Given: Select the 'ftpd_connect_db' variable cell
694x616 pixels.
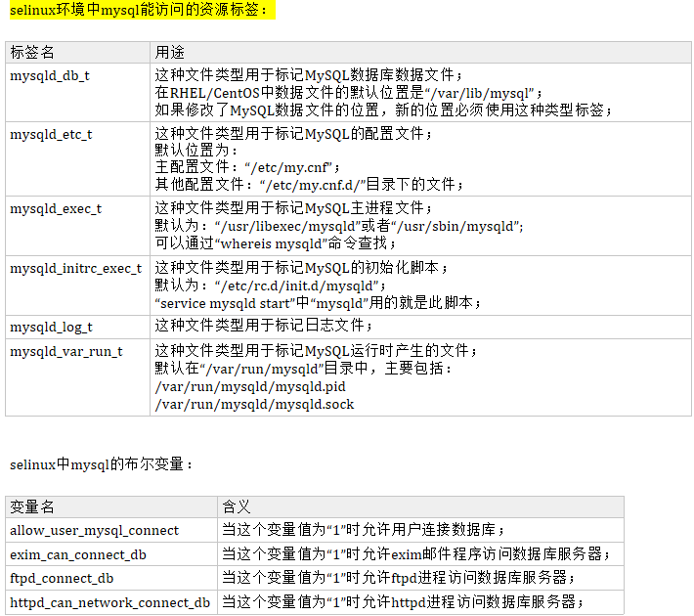Looking at the screenshot, I should click(111, 579).
